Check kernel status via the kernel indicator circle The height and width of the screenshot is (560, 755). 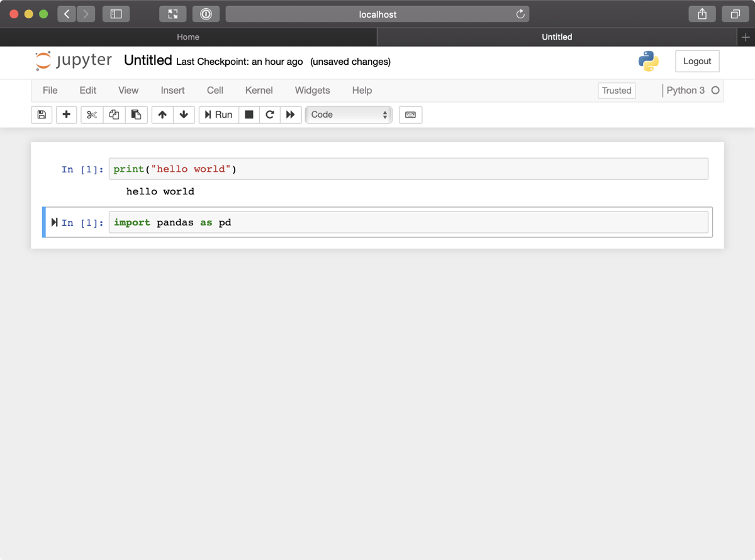(x=715, y=90)
